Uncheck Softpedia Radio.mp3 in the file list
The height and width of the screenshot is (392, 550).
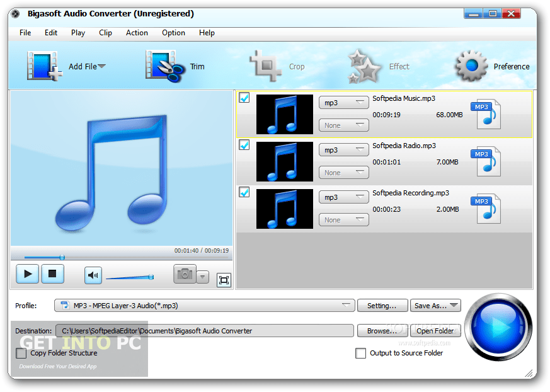(244, 144)
